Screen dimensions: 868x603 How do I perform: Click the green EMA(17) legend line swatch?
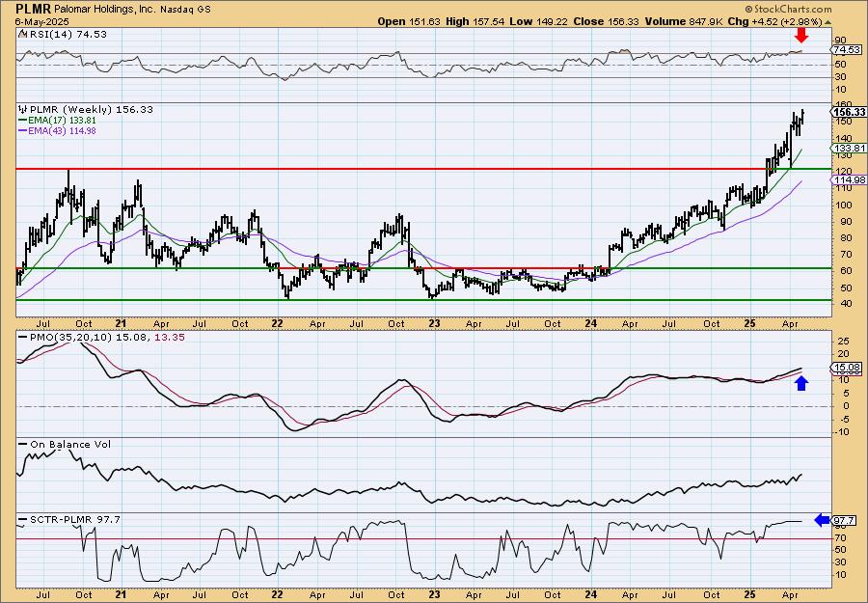pos(22,121)
